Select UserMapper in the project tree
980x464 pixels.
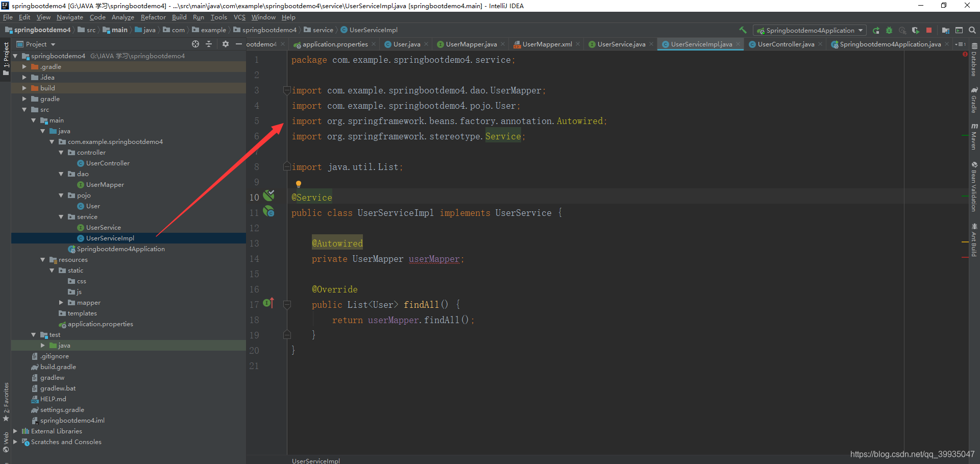[x=105, y=185]
